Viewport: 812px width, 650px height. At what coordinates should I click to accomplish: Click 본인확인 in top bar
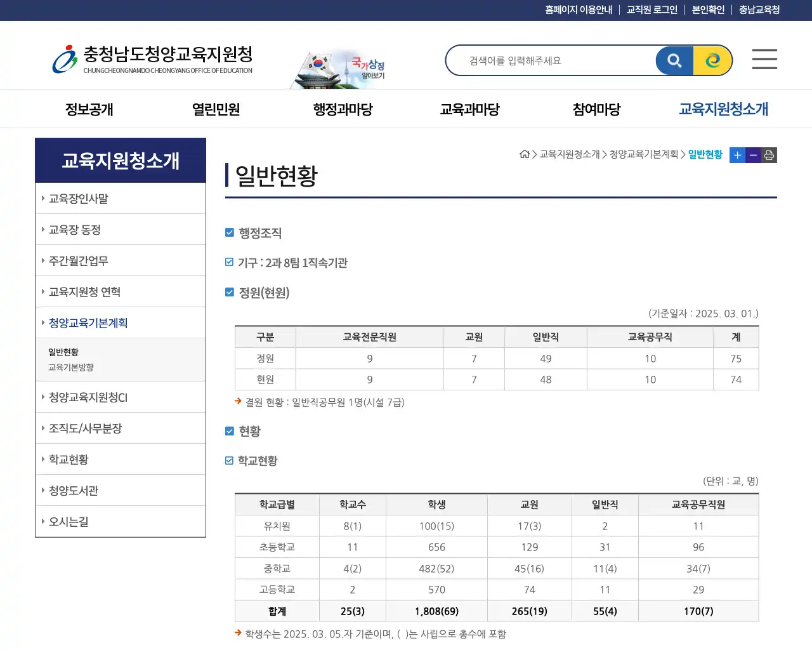click(x=708, y=10)
